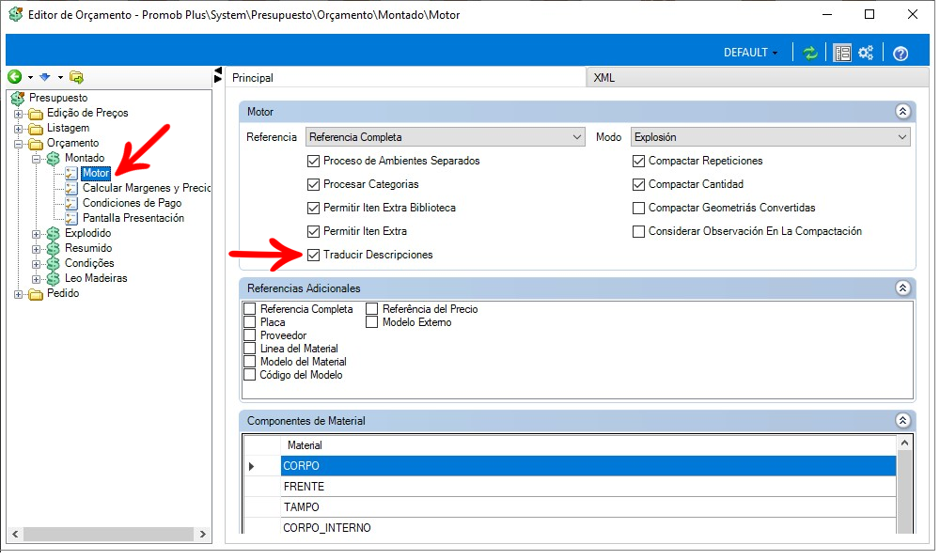
Task: Open the help question mark icon
Action: coord(900,54)
